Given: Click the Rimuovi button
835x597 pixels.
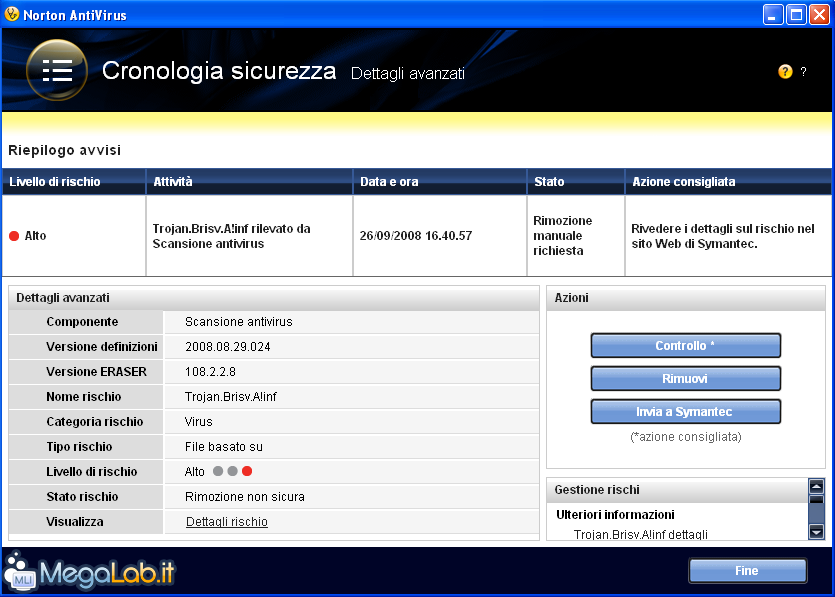Looking at the screenshot, I should 685,379.
